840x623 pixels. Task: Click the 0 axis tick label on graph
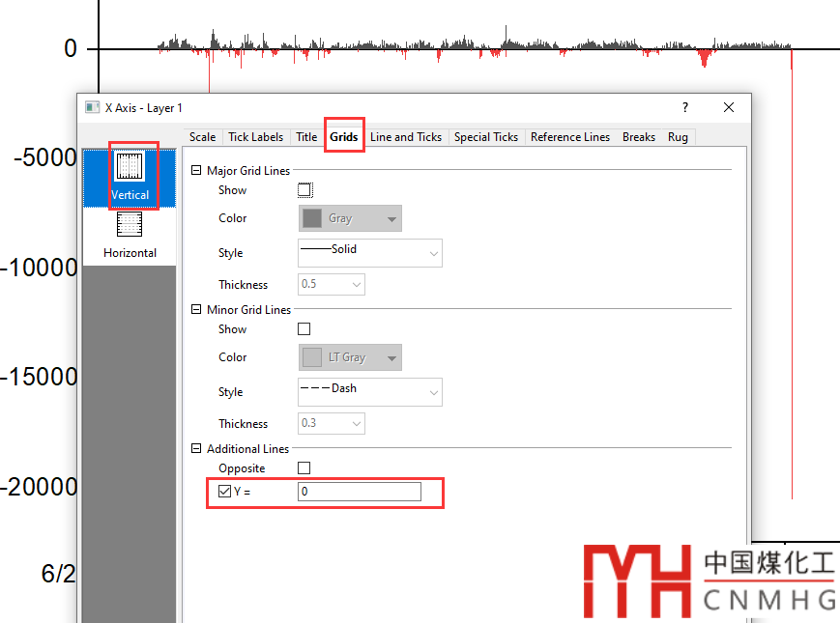71,48
